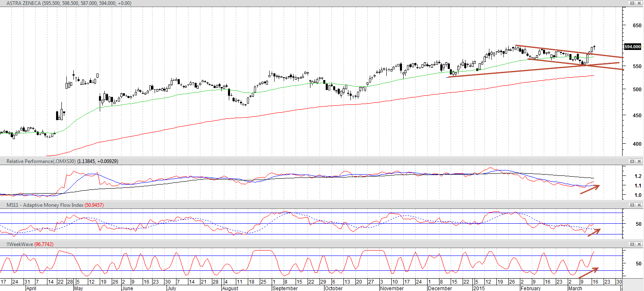This screenshot has width=644, height=291.
Task: Select the arrow in the WeekWave pane
Action: click(x=589, y=273)
